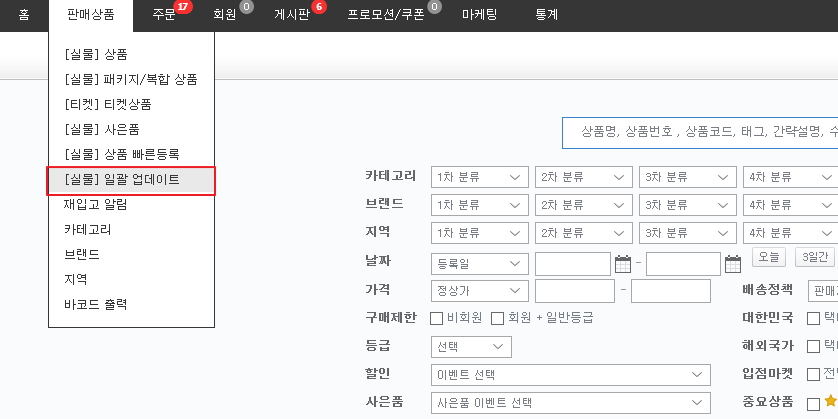Open the 회원 menu
838x419 pixels.
point(224,15)
